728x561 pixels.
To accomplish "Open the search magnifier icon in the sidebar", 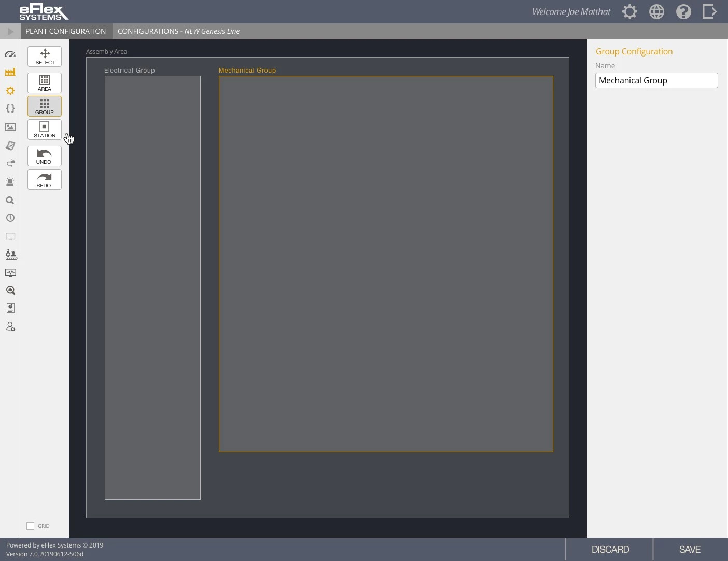I will tap(10, 200).
